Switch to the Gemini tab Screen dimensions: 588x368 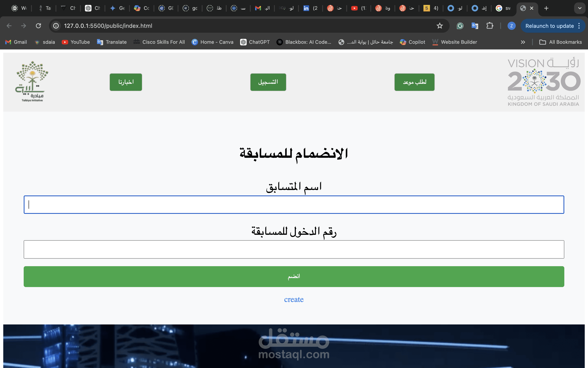[x=118, y=8]
